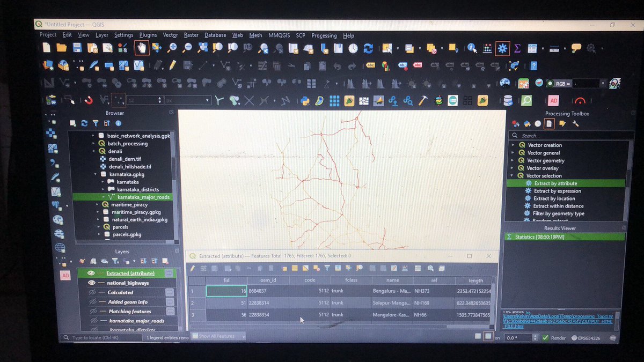Click the attribute table pencil edit icon
This screenshot has height=362, width=644.
tap(193, 268)
